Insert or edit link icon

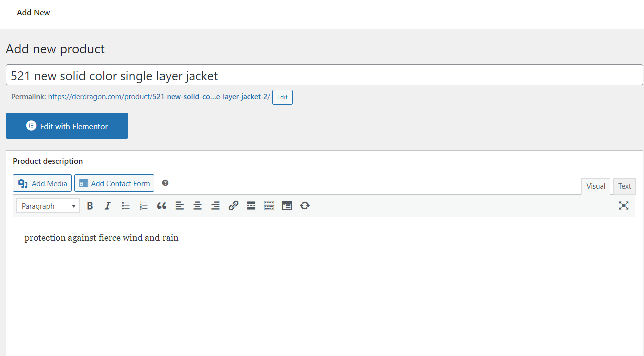233,206
